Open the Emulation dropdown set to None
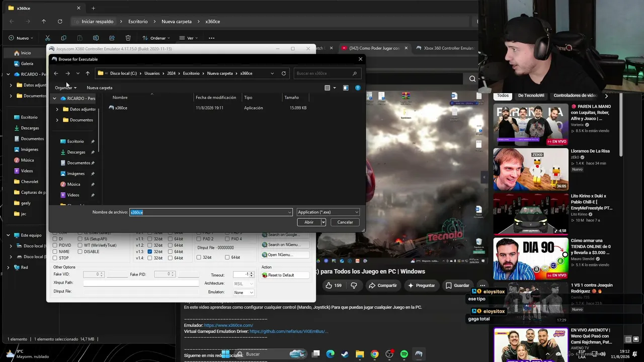The image size is (644, 362). (x=244, y=292)
